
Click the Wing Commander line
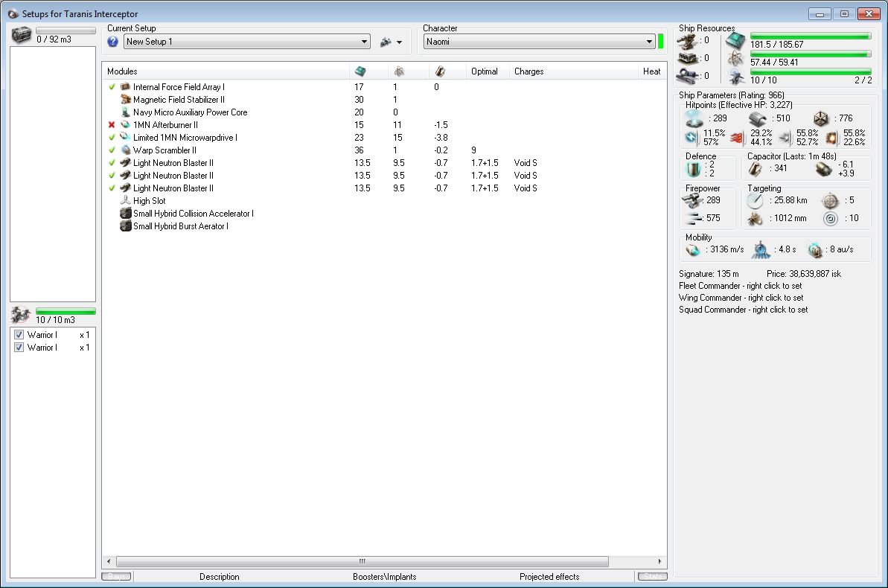tap(741, 298)
